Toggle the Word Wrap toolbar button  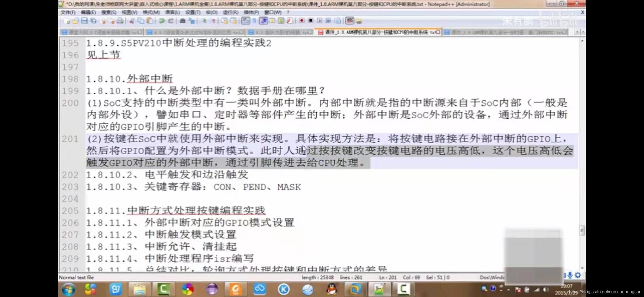click(245, 21)
